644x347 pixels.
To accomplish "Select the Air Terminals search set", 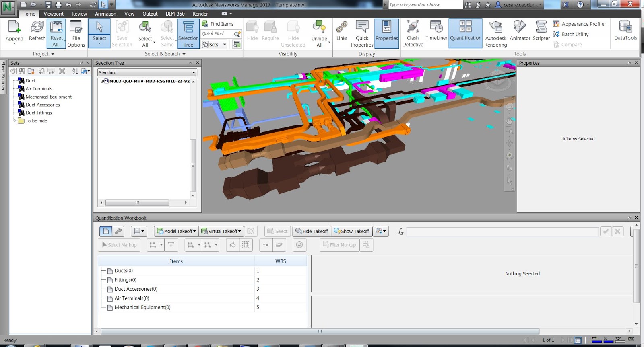I will tap(39, 89).
